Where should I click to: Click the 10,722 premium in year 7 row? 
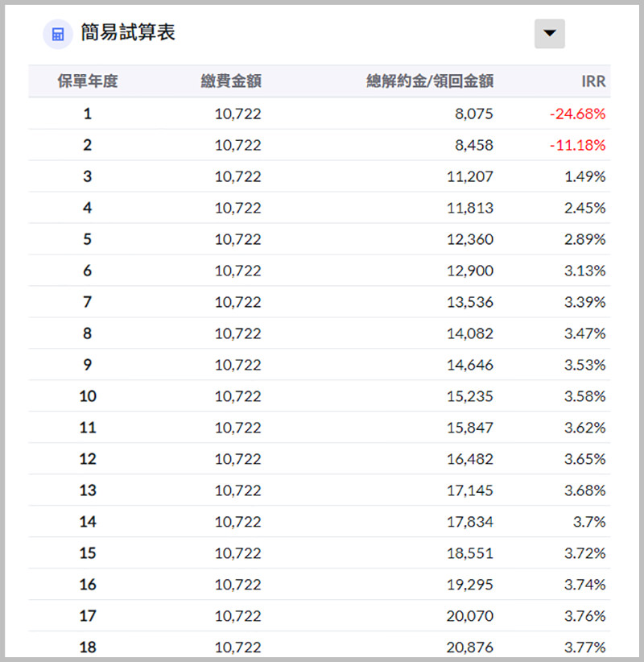click(x=238, y=302)
